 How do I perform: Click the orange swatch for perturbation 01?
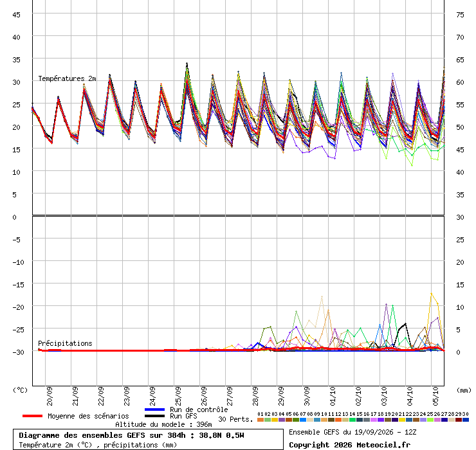coord(261,420)
